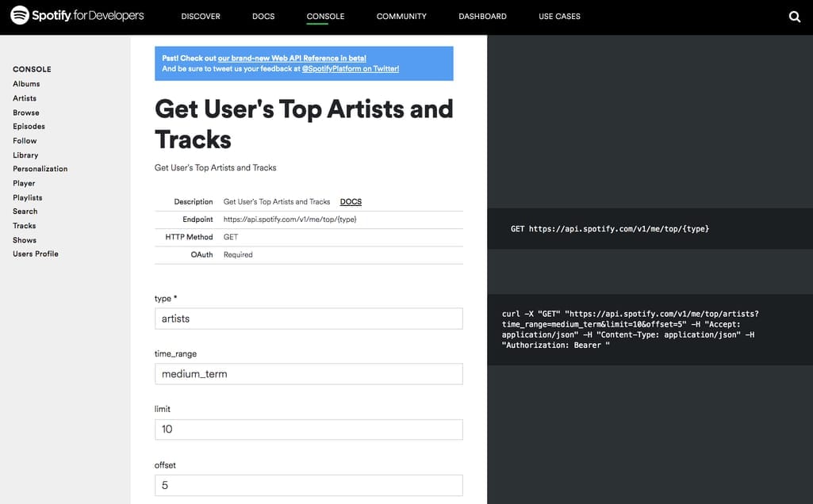Click the offset field label
This screenshot has height=504, width=813.
[165, 465]
